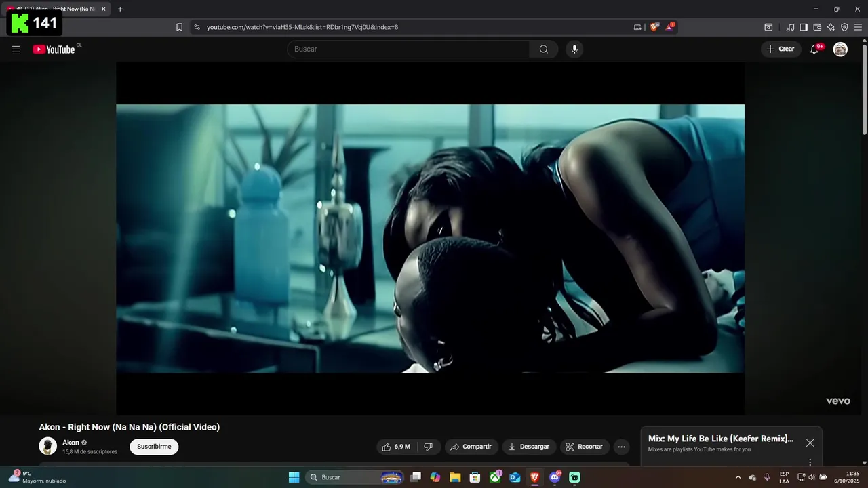Share the video via Compartir
This screenshot has height=488, width=868.
click(x=471, y=447)
